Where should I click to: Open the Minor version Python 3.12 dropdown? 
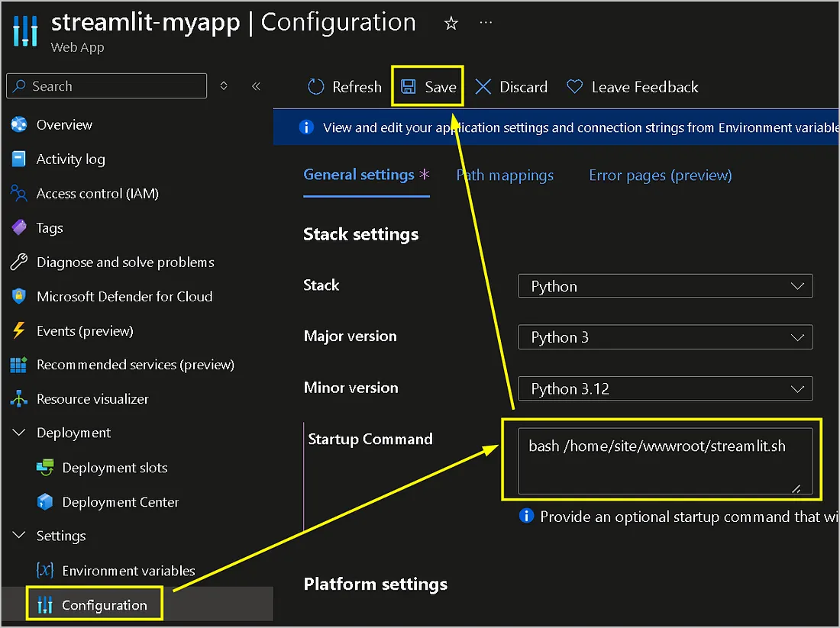point(664,389)
